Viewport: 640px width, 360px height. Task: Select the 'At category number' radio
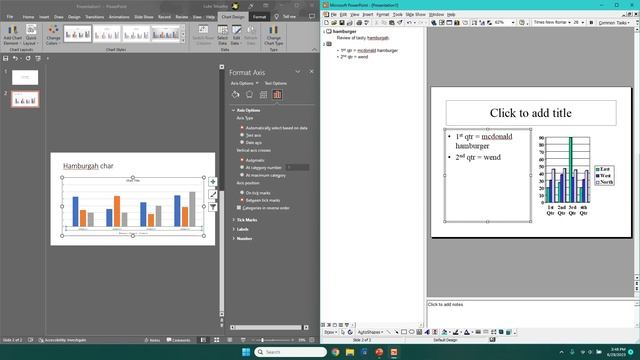tap(242, 167)
